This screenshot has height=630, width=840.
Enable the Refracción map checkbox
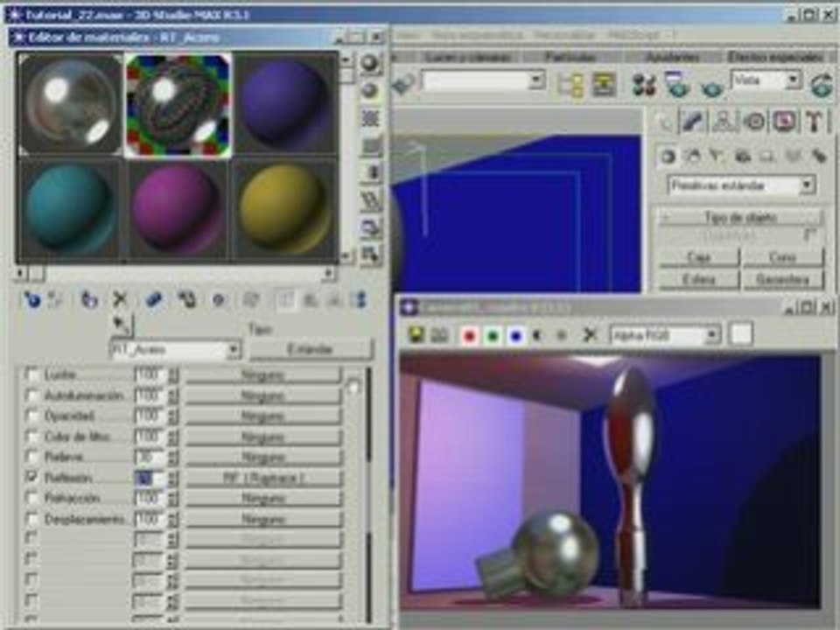(31, 498)
